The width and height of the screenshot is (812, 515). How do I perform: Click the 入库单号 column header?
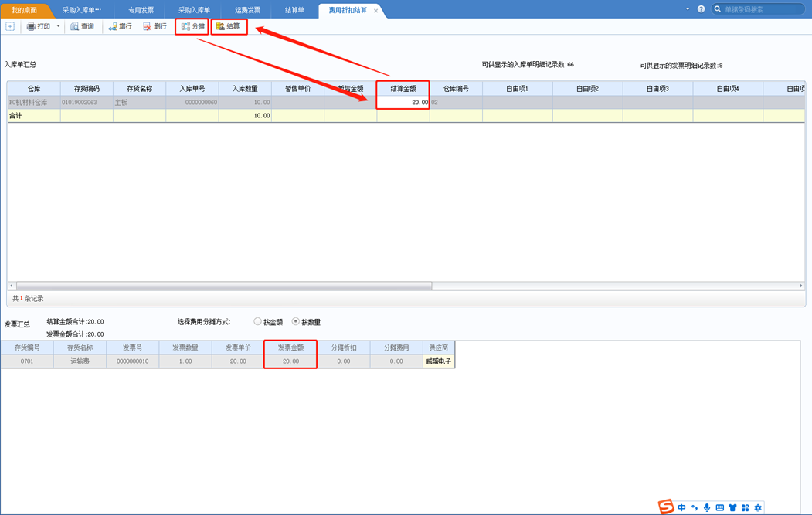[x=192, y=89]
